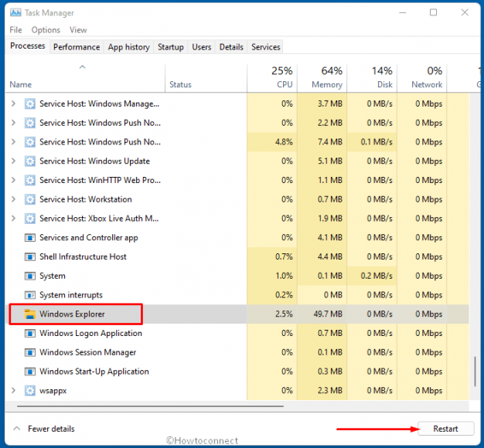The image size is (484, 448).
Task: Open the Options menu
Action: 46,30
